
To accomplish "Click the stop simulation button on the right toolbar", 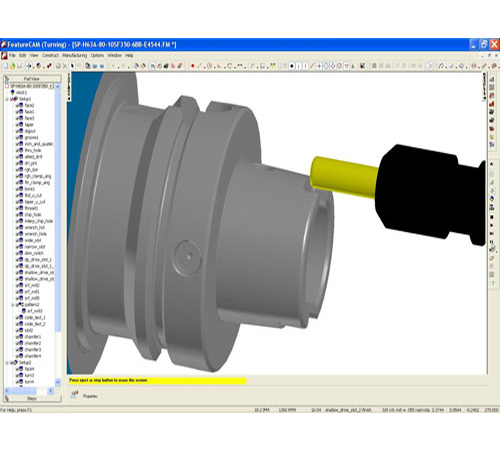I will 492,217.
